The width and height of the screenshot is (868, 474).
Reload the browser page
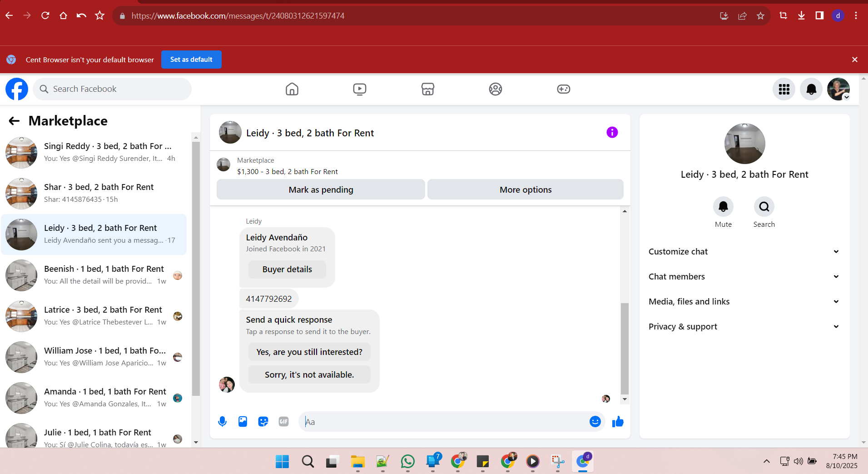tap(45, 15)
